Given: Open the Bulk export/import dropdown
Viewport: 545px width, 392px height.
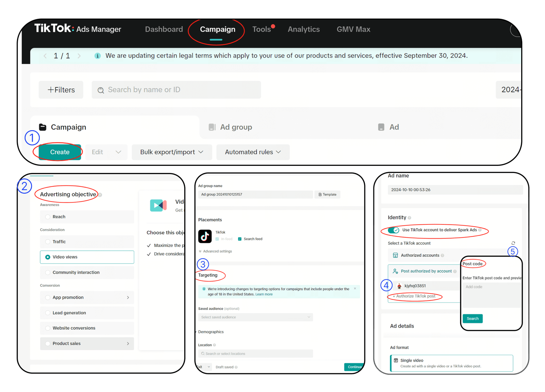Looking at the screenshot, I should 172,152.
